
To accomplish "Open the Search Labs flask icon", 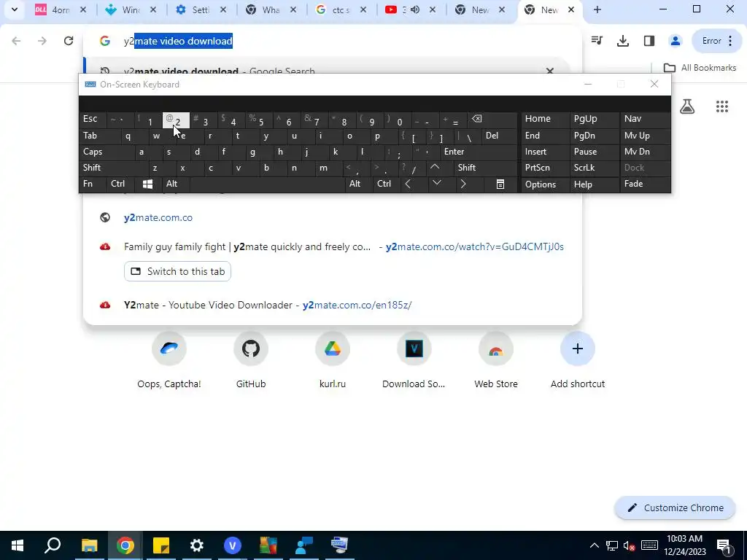I will [687, 106].
